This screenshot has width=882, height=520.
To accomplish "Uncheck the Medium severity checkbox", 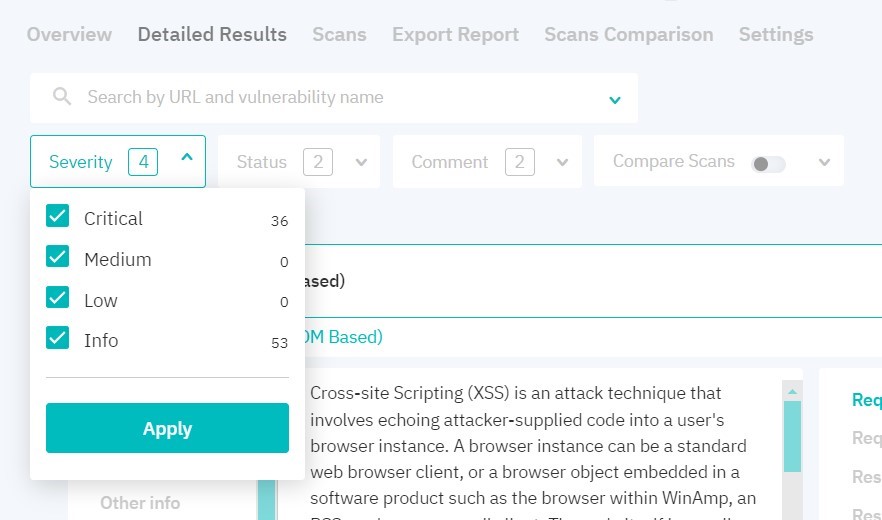I will click(57, 257).
